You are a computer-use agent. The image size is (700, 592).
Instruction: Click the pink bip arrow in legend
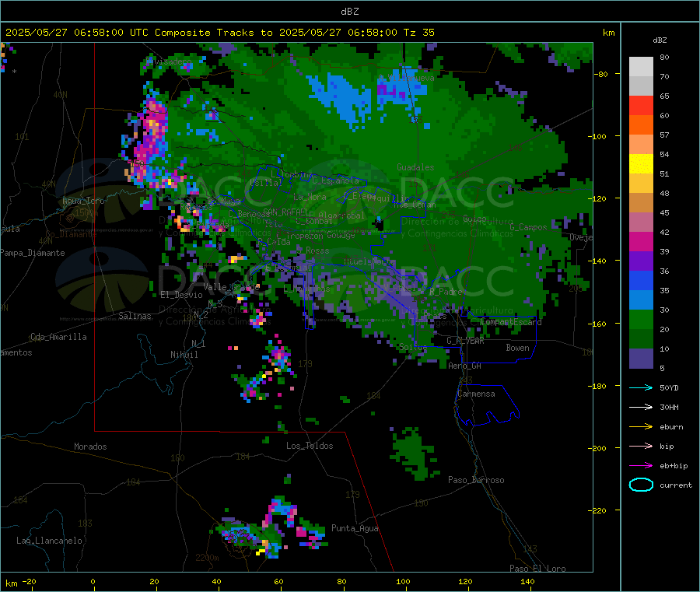click(x=641, y=446)
